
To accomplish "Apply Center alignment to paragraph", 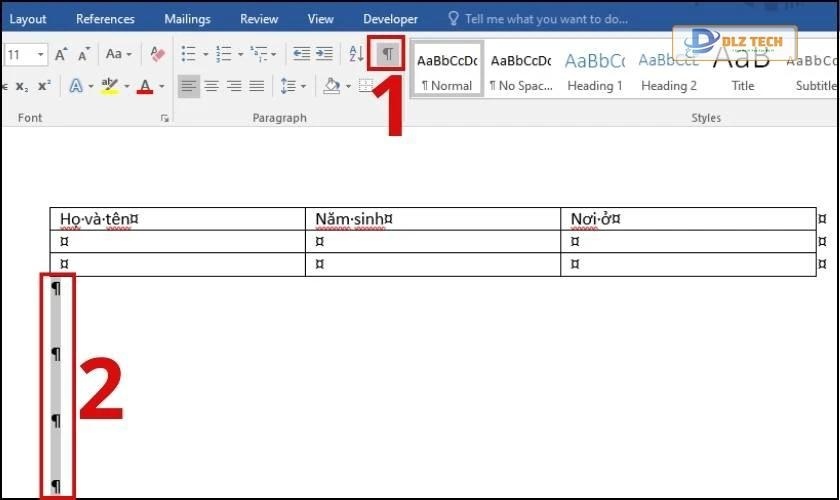I will (x=212, y=86).
